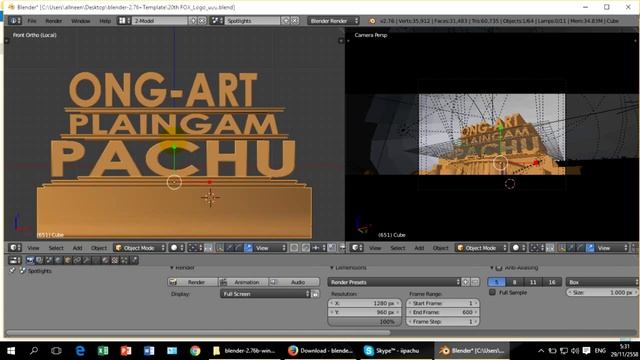Click the scene browse icon beside Spotlights field
The image size is (640, 360).
[x=217, y=20]
